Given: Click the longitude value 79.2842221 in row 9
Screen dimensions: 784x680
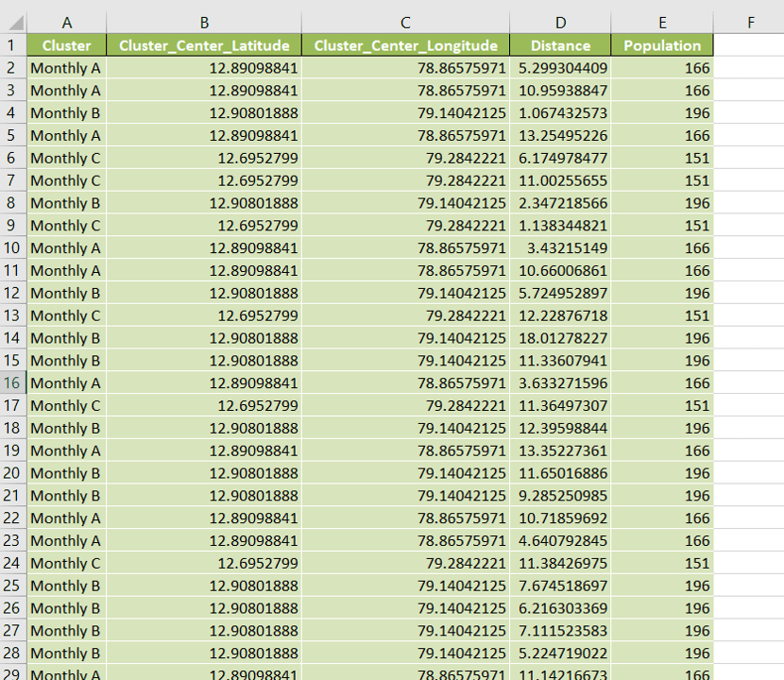Looking at the screenshot, I should 405,225.
